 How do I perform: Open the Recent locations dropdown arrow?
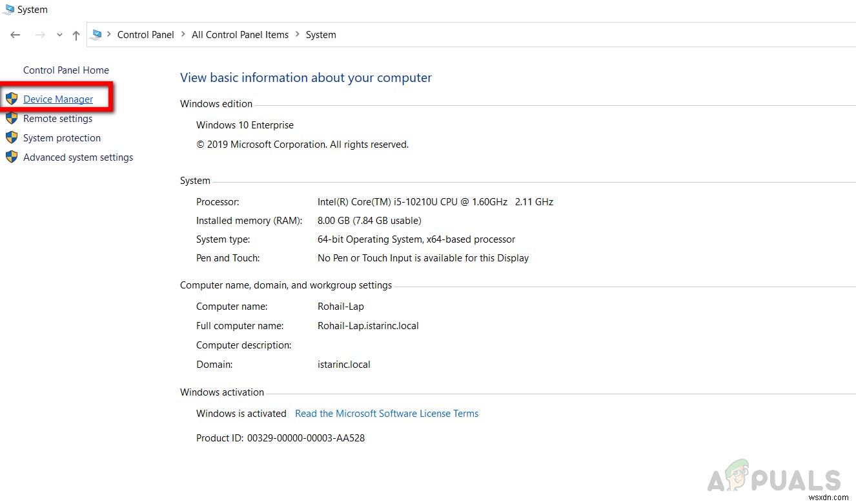pyautogui.click(x=59, y=35)
